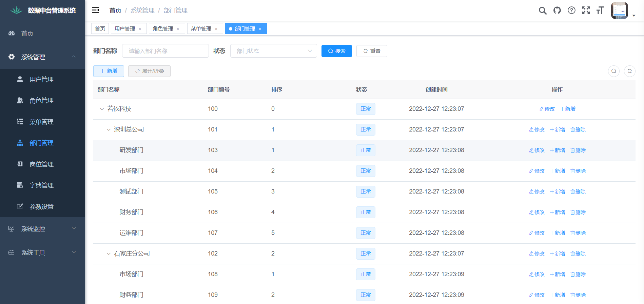Image resolution: width=644 pixels, height=304 pixels.
Task: Collapse the 石家庄分公司 tree row
Action: click(109, 254)
